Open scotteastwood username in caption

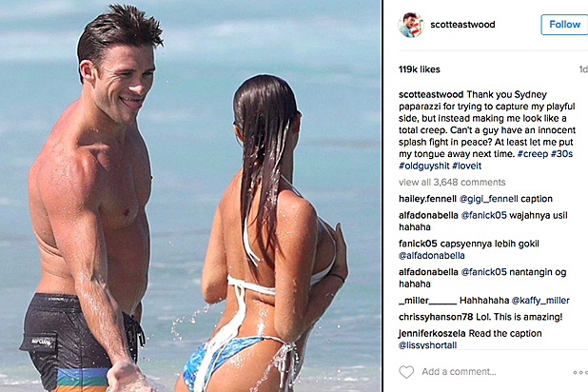[x=431, y=94]
